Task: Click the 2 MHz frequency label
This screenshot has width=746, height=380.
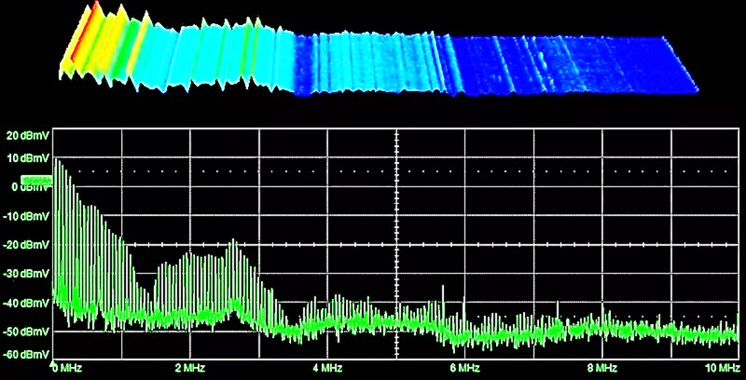Action: point(190,368)
